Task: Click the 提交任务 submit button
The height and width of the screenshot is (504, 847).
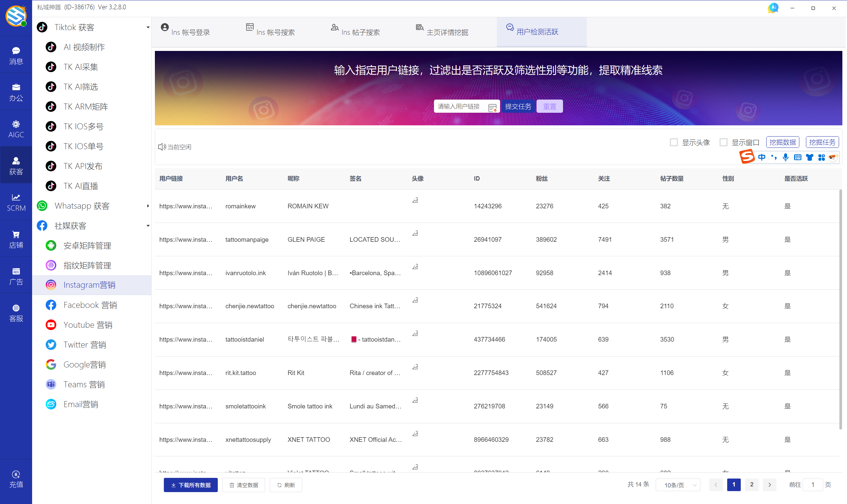Action: click(518, 106)
